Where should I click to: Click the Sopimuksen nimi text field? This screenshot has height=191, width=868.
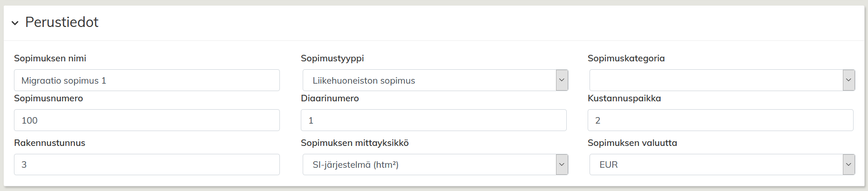147,80
